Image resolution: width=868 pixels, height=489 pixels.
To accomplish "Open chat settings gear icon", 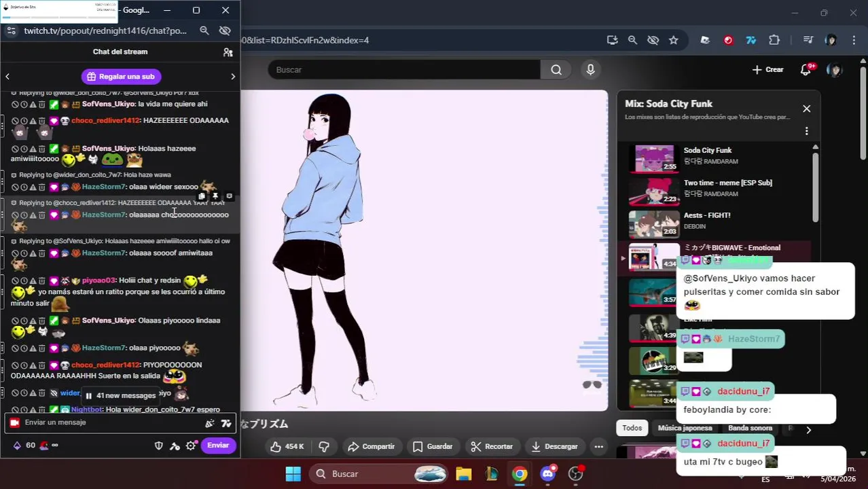I will [192, 446].
